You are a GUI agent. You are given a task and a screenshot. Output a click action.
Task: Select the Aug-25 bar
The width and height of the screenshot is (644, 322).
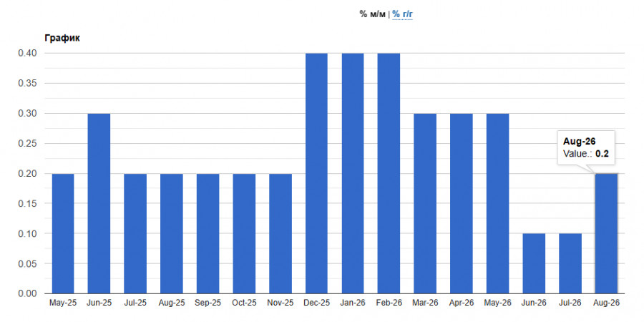tap(172, 234)
